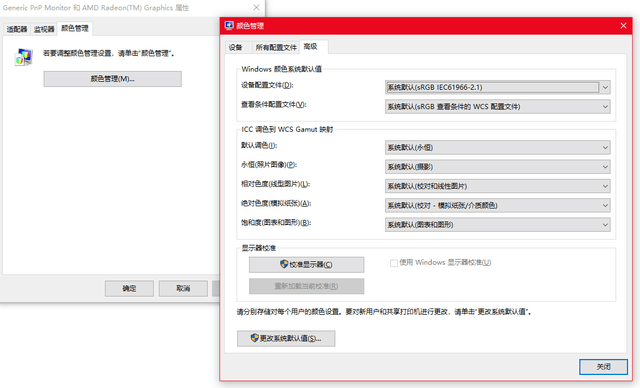Click the 永恒(照片图像)(P): label

(269, 164)
